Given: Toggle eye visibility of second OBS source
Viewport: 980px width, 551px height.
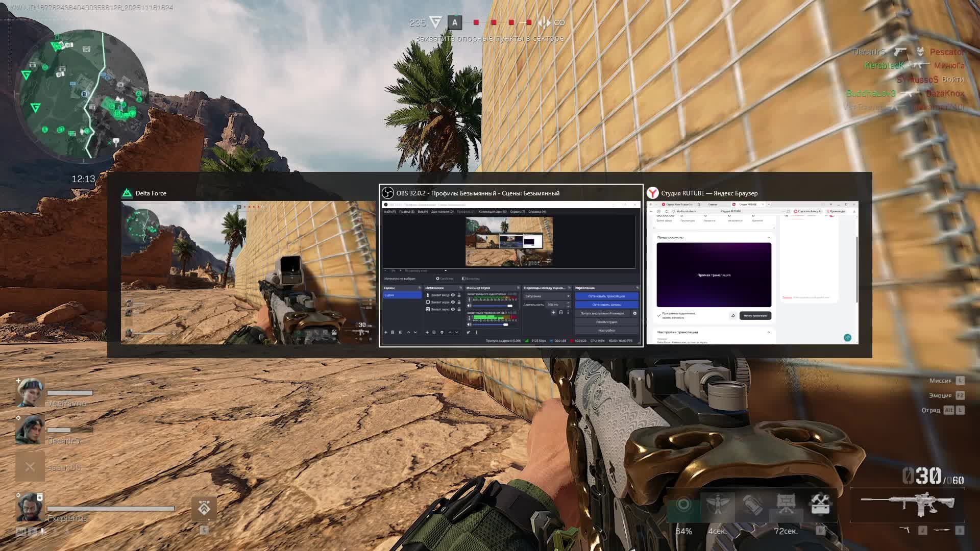Looking at the screenshot, I should coord(453,302).
